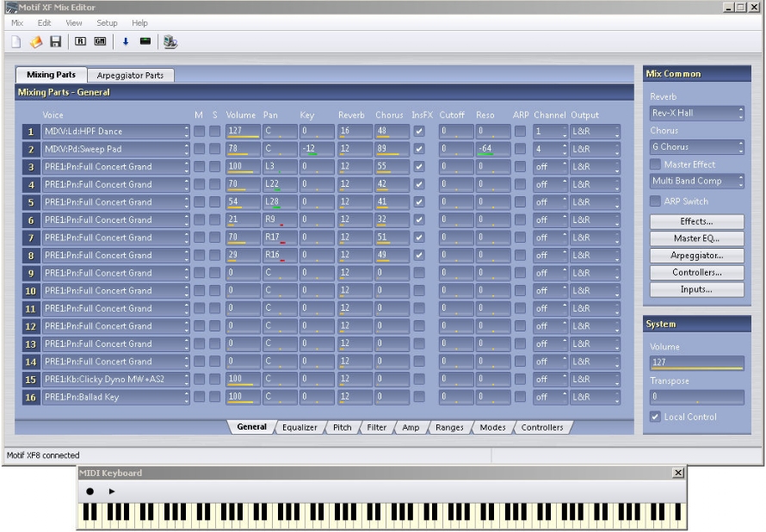Click the part 2 Chorus value 89
The height and width of the screenshot is (532, 766).
tap(392, 149)
